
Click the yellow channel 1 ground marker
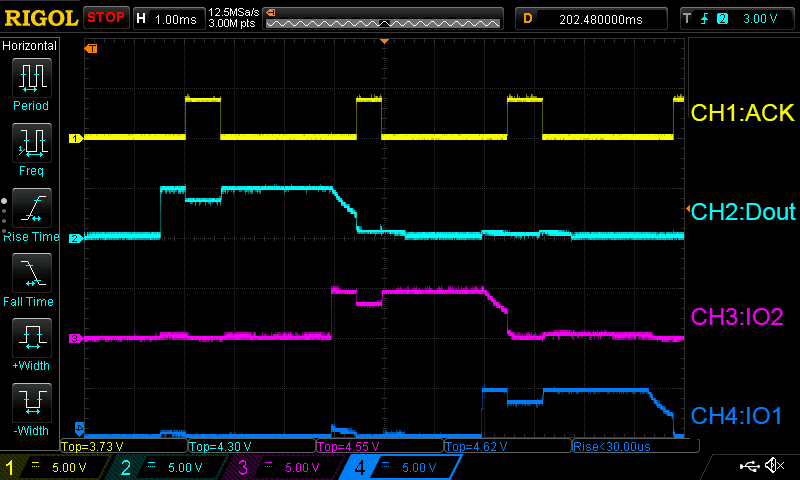tap(76, 138)
